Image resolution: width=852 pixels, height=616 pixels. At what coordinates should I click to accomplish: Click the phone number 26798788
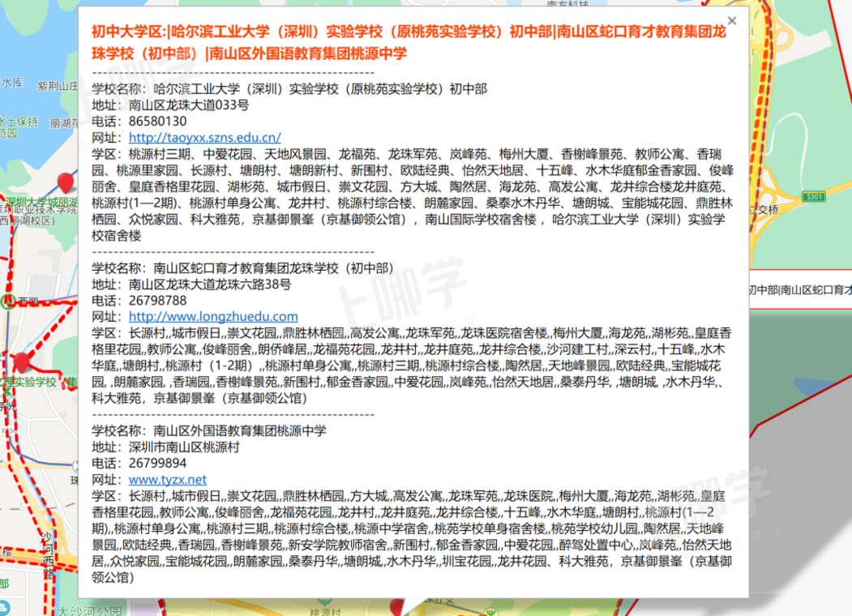[157, 301]
